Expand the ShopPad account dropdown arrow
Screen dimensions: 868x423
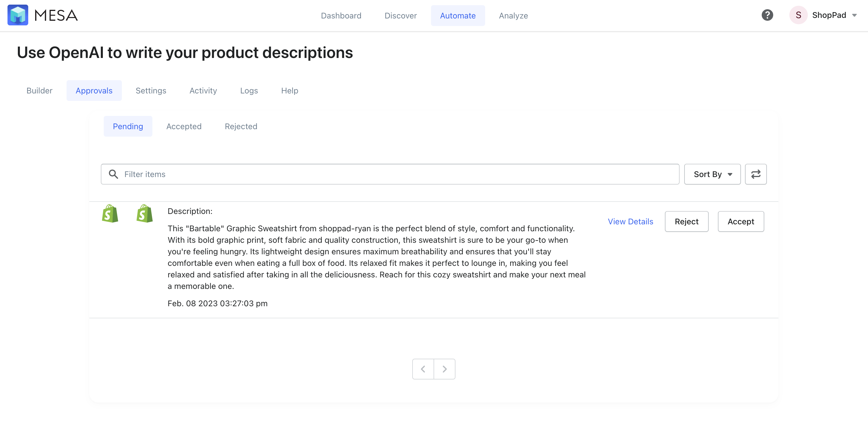(854, 16)
